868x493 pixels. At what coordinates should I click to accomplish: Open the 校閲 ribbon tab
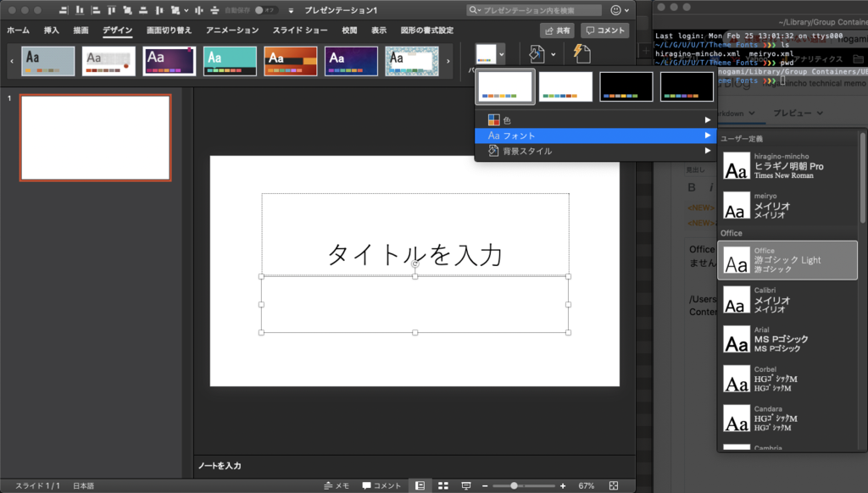point(349,30)
